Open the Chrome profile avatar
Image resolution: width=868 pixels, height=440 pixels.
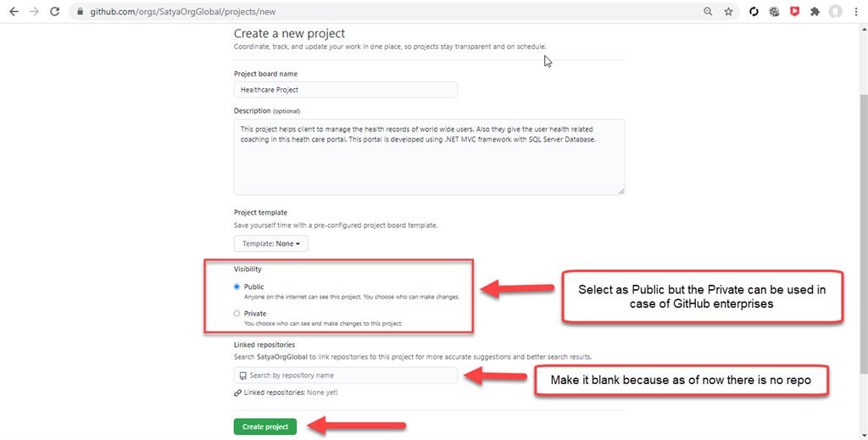tap(835, 12)
